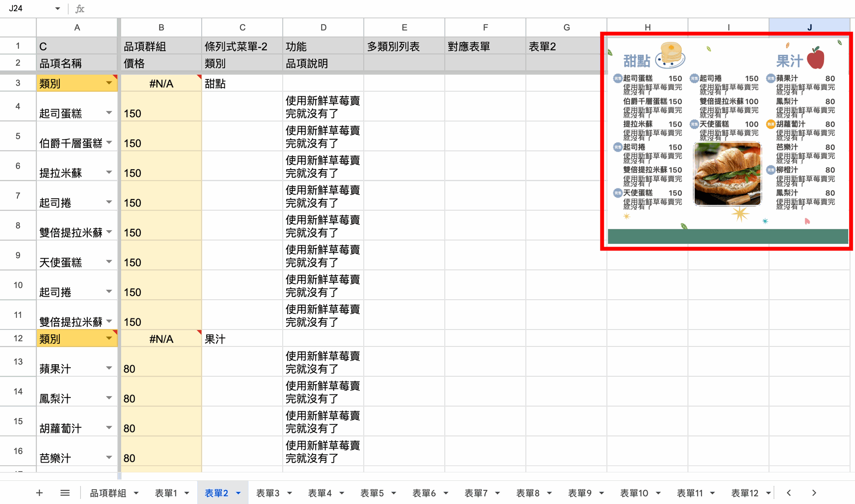Switch to the 表單1 sheet tab
The width and height of the screenshot is (855, 504).
166,493
